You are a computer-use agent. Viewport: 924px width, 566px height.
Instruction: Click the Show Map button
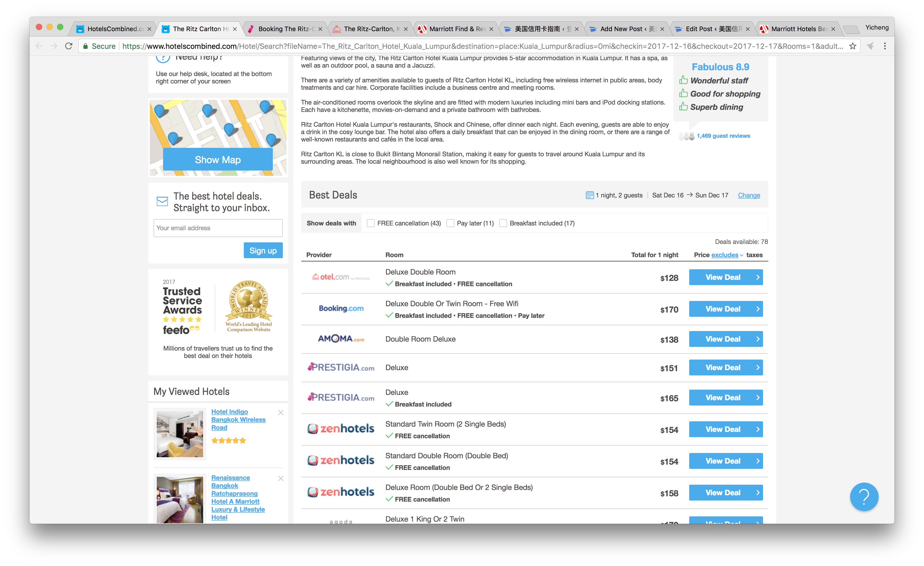point(218,159)
